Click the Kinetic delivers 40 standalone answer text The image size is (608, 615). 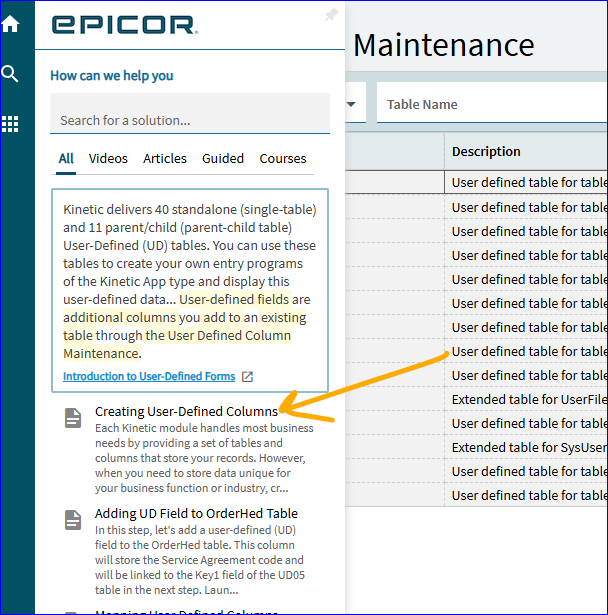click(x=190, y=281)
